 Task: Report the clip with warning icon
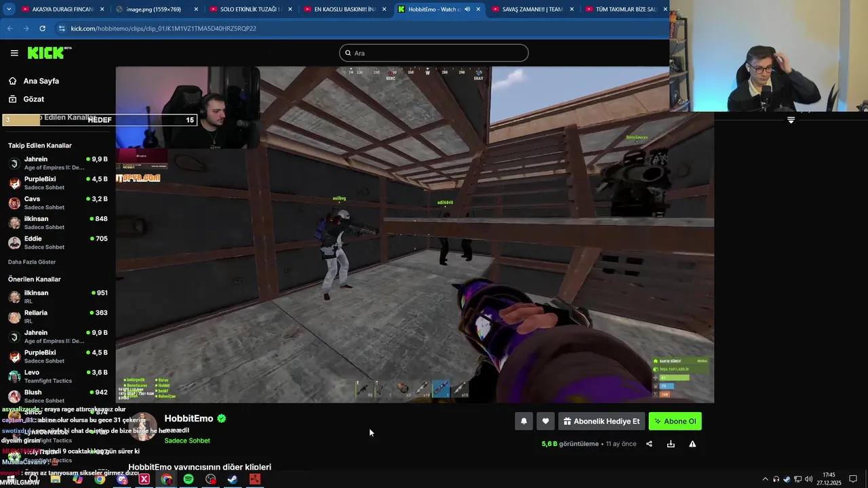click(692, 444)
